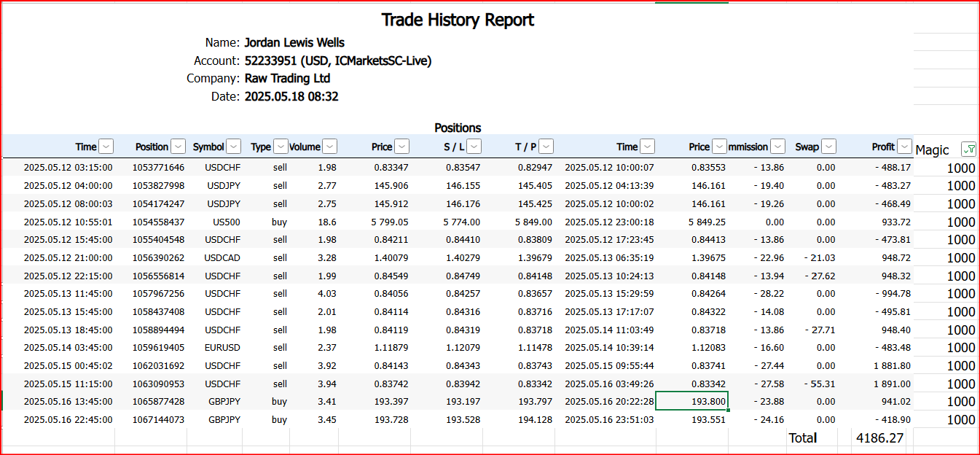Open the Time filter dropdown beside the Position header
Screen dimensions: 980x455
pyautogui.click(x=106, y=147)
